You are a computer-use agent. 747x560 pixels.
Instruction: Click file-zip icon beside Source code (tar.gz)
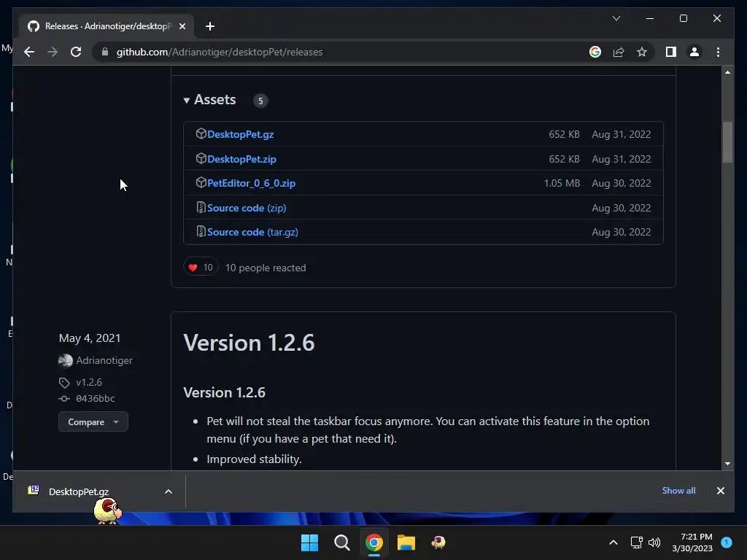[201, 231]
